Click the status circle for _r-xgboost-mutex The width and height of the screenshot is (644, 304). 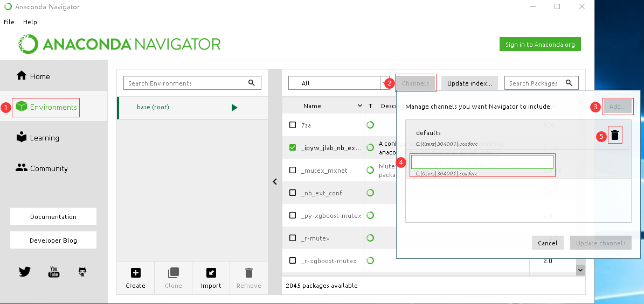(370, 260)
